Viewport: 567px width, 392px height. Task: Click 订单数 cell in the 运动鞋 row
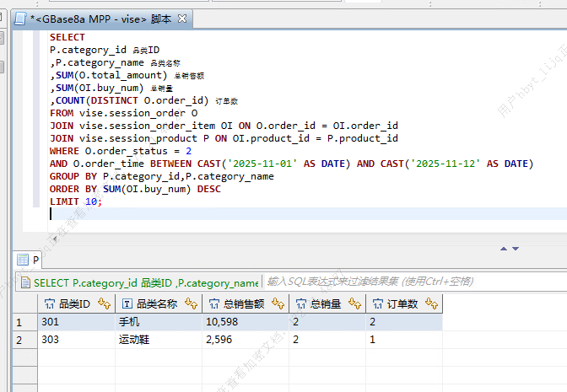[404, 340]
